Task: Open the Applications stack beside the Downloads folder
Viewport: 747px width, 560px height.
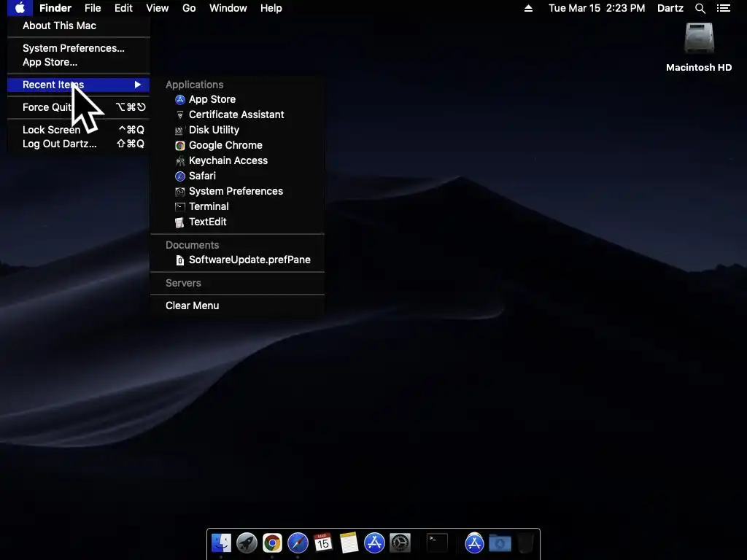Action: tap(474, 542)
